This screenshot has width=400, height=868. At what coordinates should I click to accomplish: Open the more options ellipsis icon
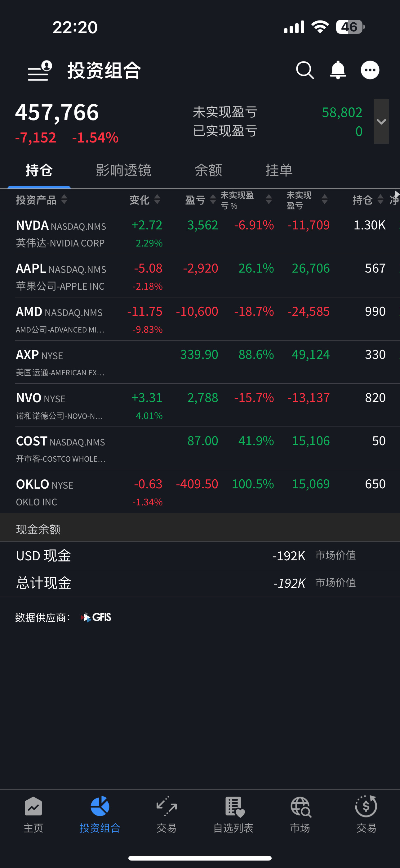[370, 70]
